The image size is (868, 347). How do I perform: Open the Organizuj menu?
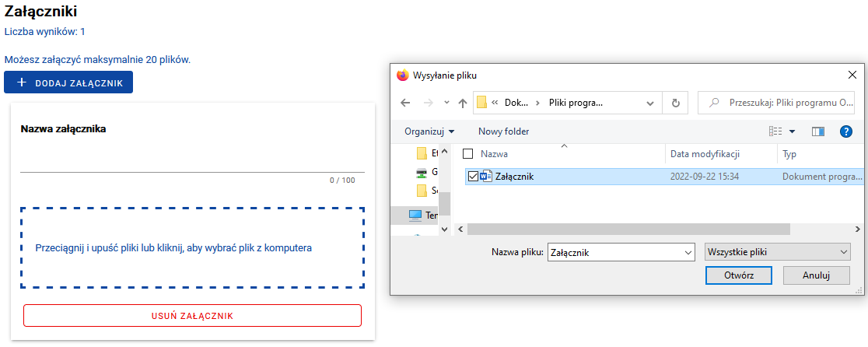pos(429,131)
